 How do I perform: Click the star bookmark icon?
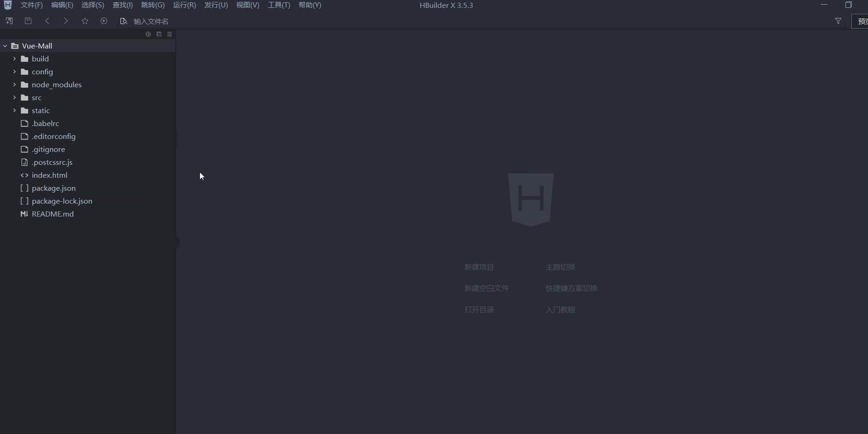(x=85, y=21)
